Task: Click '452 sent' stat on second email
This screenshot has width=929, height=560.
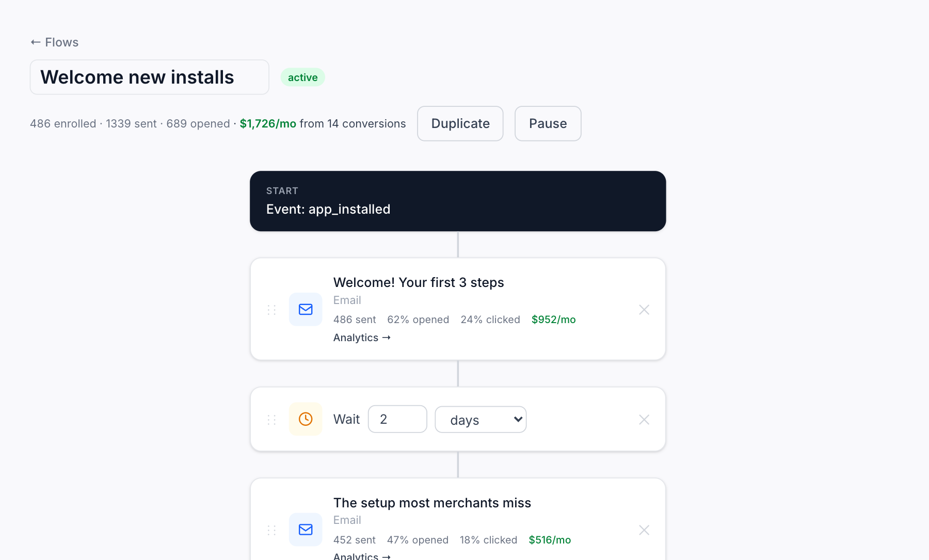Action: click(x=355, y=540)
